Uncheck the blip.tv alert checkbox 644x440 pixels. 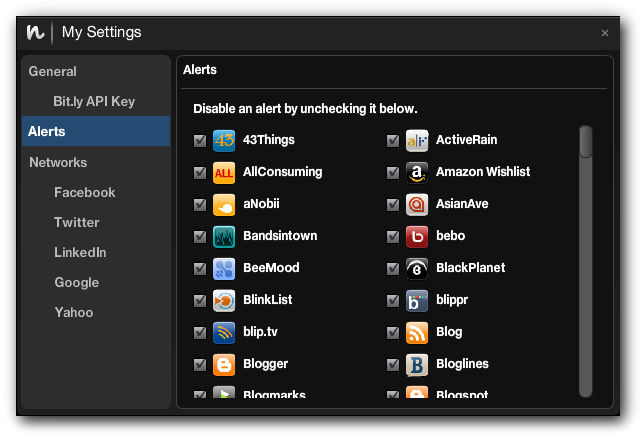point(200,333)
